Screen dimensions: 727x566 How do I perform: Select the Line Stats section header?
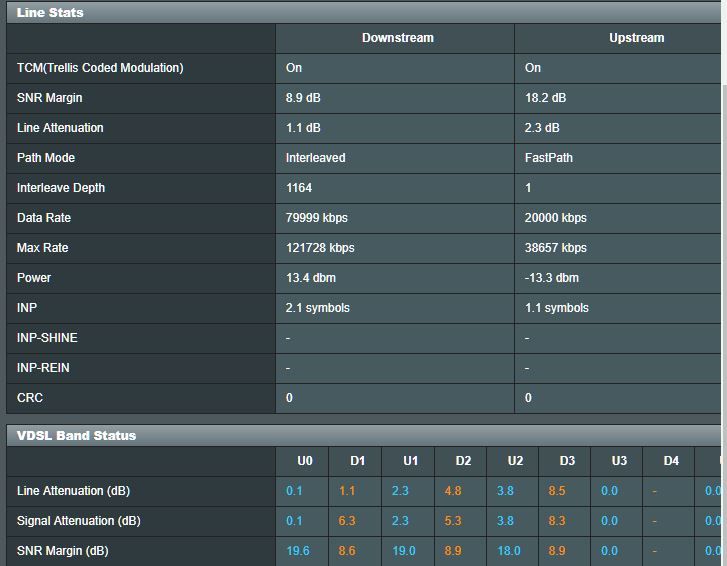click(50, 13)
